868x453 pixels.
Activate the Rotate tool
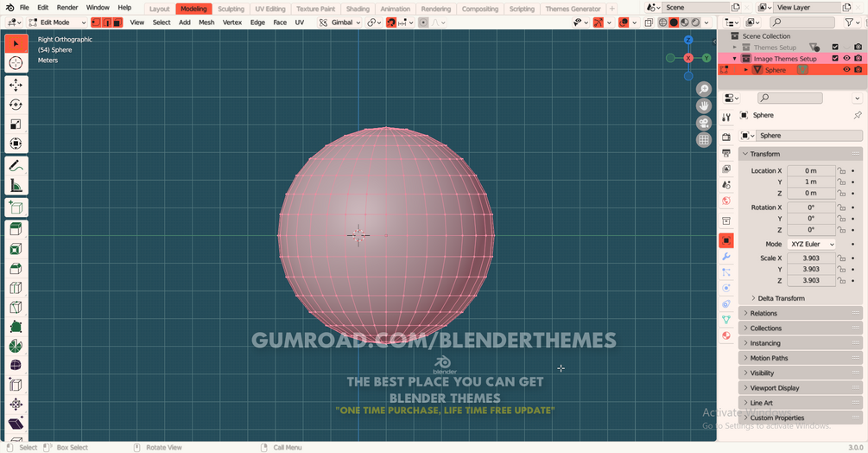(16, 105)
